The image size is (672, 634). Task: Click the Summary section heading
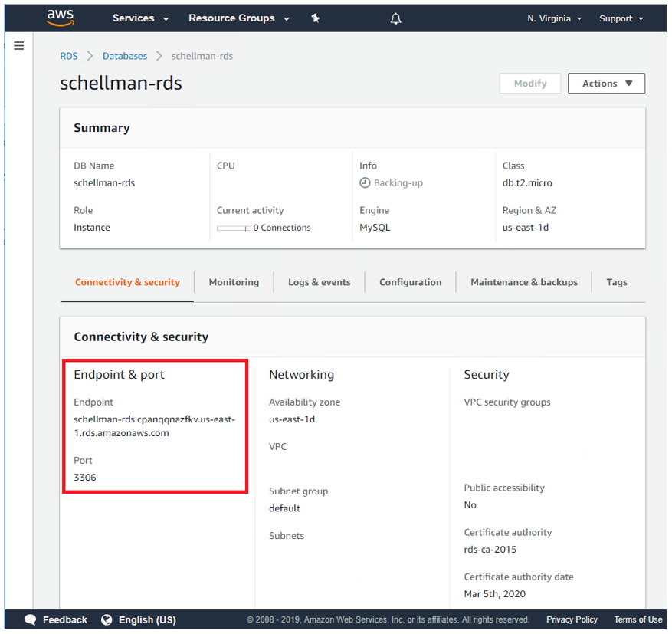click(x=102, y=128)
